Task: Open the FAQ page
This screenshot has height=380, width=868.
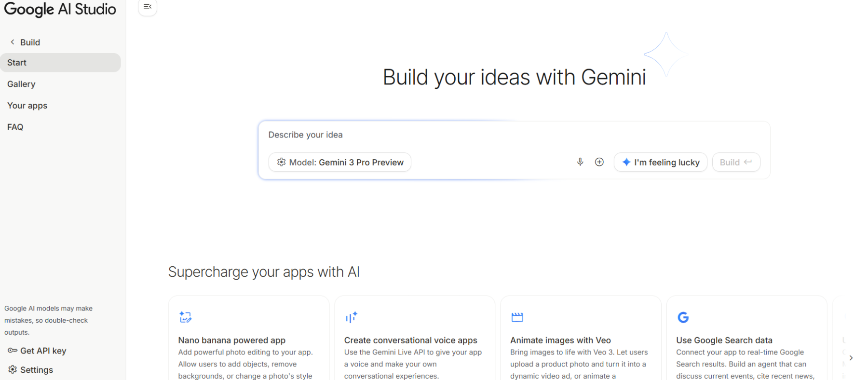Action: (x=15, y=127)
